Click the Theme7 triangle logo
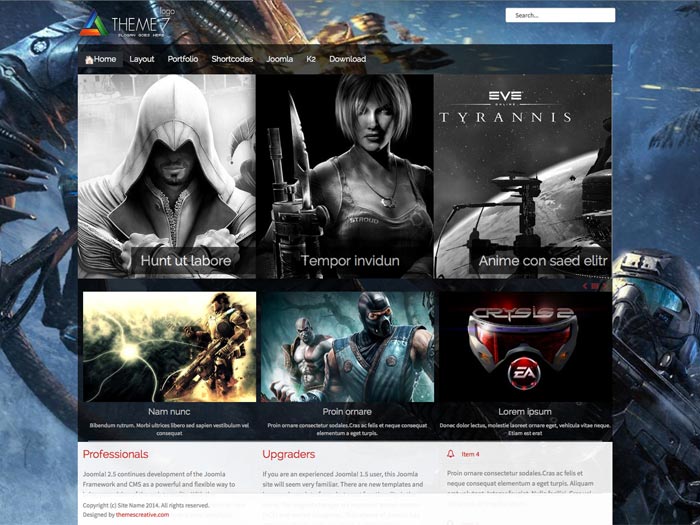This screenshot has width=700, height=525. click(93, 24)
